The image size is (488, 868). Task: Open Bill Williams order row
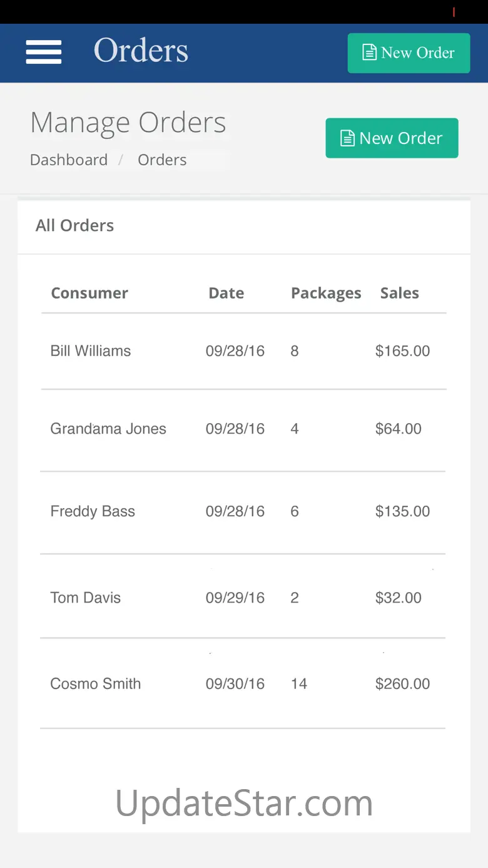pos(244,351)
